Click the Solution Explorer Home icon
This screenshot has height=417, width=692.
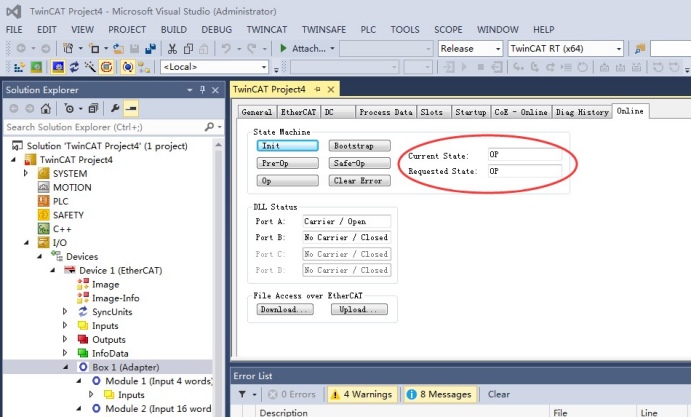click(x=45, y=109)
